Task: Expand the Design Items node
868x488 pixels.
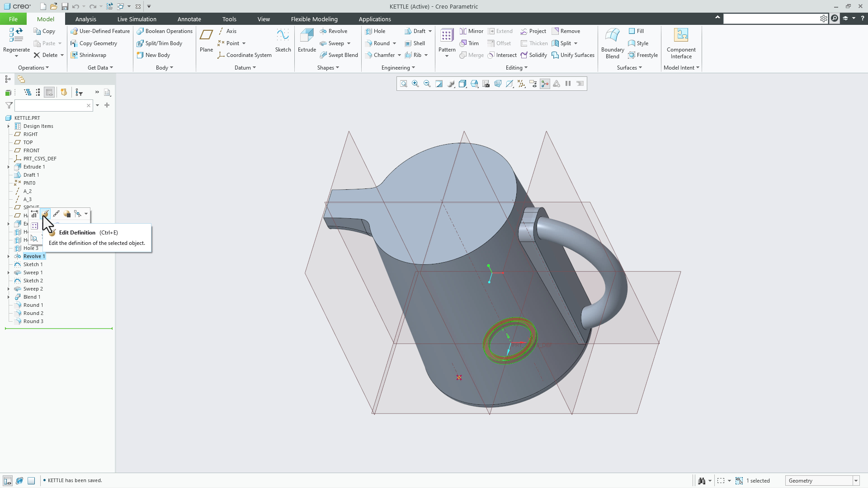Action: point(8,126)
